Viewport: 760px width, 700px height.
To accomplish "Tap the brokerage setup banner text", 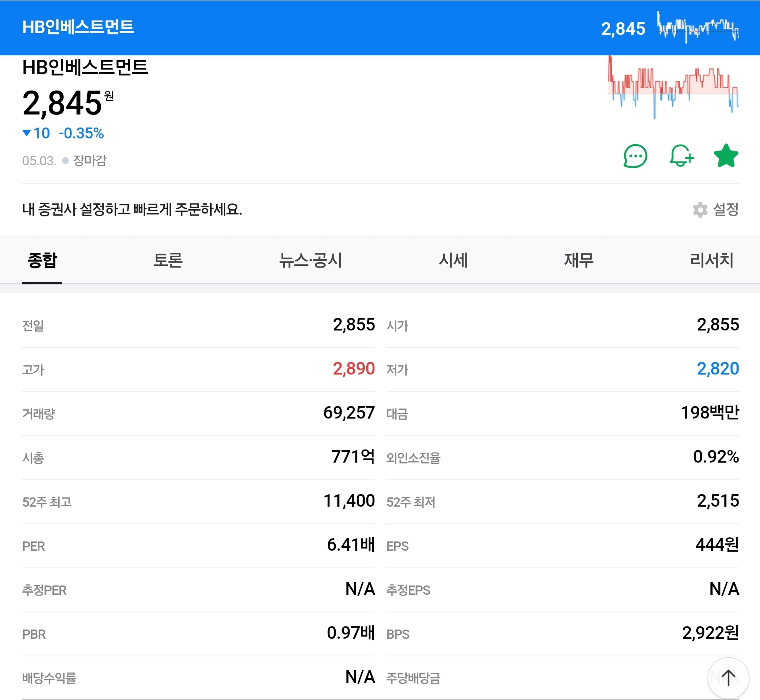I will click(132, 209).
